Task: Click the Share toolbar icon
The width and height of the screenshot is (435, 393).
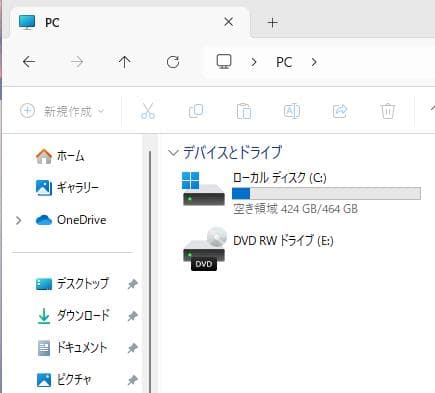Action: [x=340, y=111]
